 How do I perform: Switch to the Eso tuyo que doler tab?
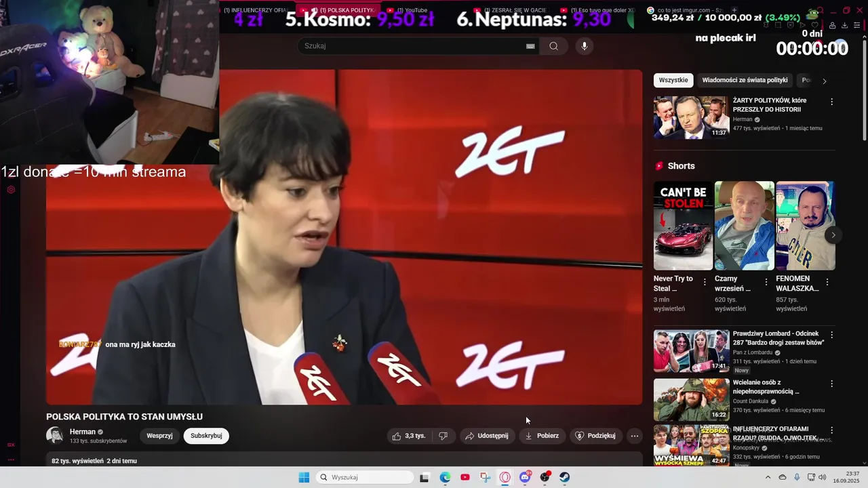point(597,10)
